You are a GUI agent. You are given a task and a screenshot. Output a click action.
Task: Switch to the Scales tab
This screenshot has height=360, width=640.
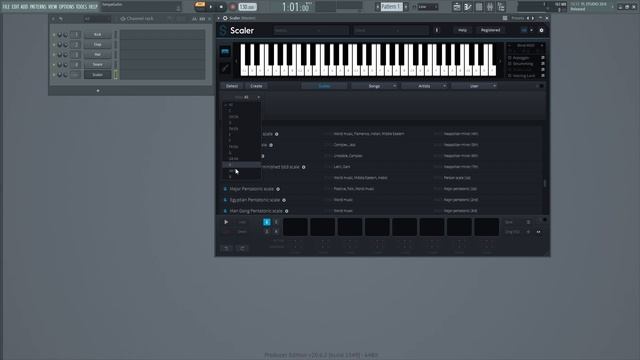[x=324, y=86]
